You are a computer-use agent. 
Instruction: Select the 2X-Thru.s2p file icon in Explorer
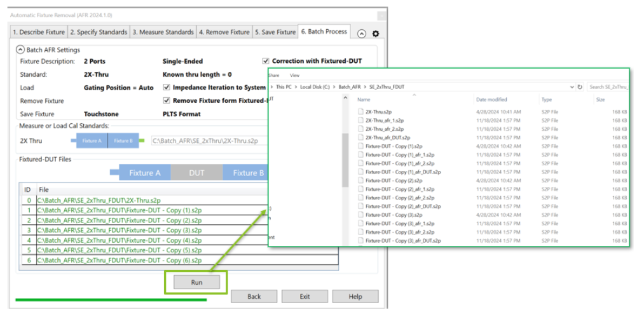point(360,112)
